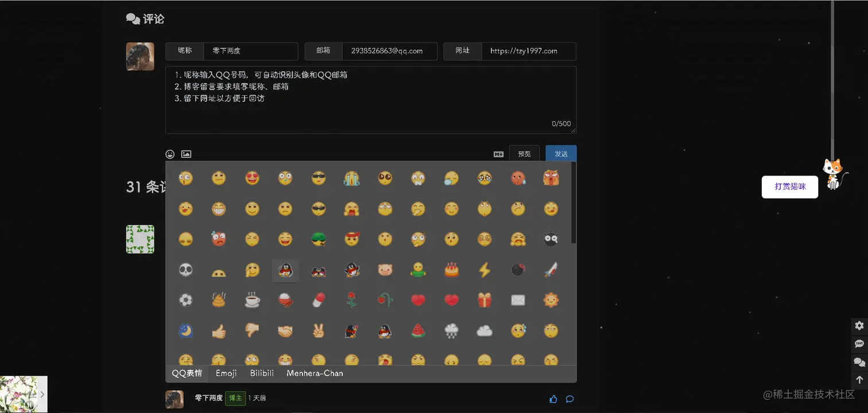Choose the lightning bolt emoji
868x413 pixels.
click(485, 270)
